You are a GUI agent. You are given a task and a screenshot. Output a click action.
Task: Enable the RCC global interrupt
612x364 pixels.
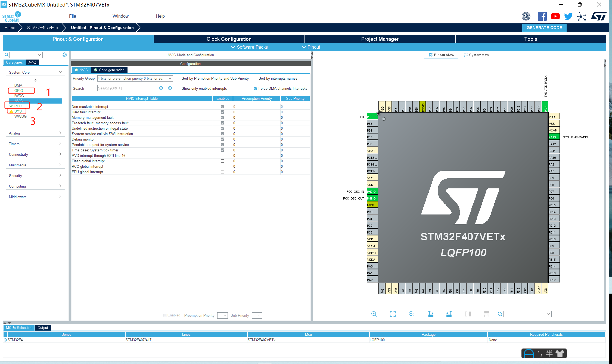coord(222,166)
